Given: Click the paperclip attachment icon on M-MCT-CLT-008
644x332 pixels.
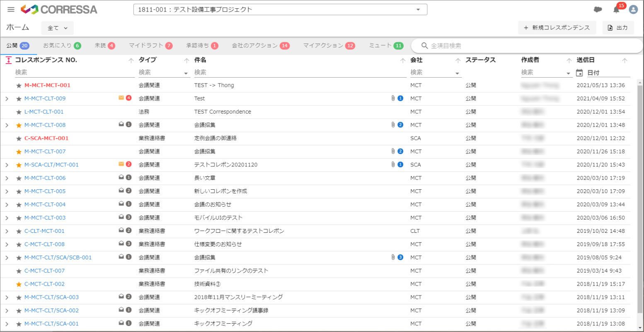Looking at the screenshot, I should (394, 124).
